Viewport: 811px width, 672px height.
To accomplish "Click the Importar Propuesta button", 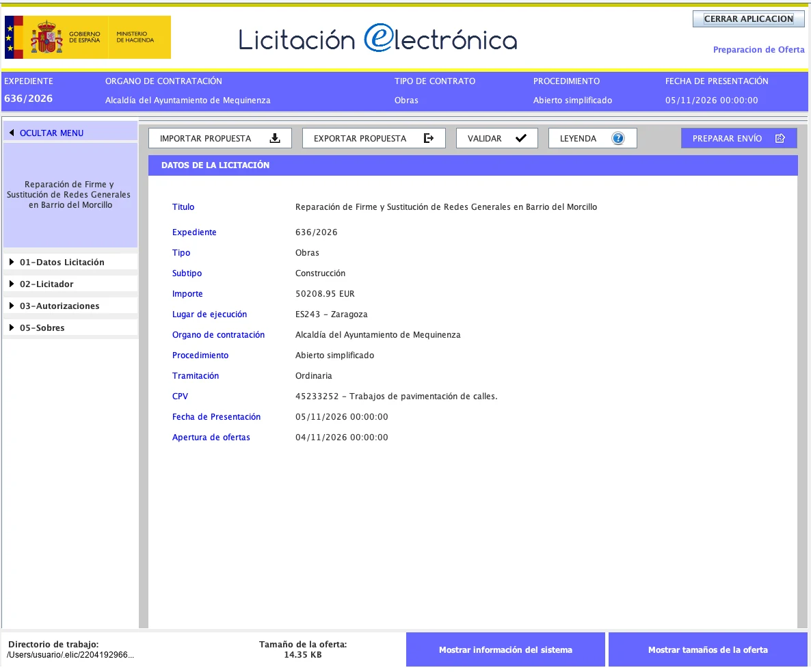I will 220,138.
